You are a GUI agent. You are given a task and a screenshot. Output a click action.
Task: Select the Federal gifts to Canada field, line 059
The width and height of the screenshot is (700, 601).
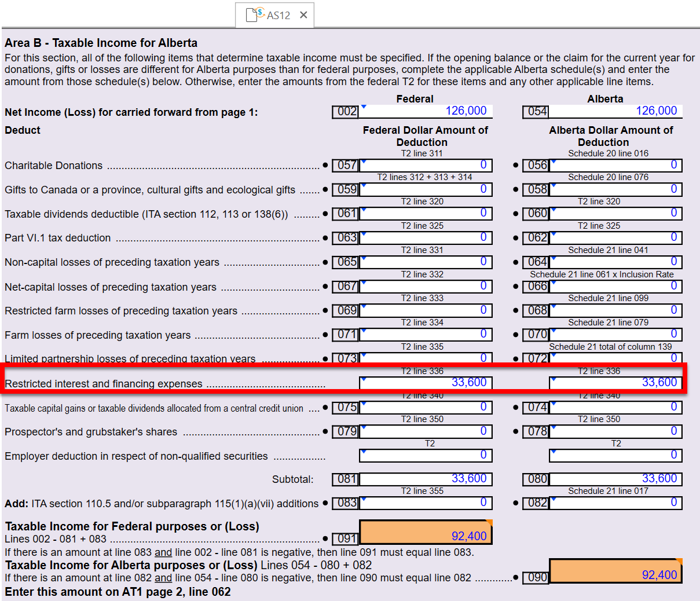[426, 189]
